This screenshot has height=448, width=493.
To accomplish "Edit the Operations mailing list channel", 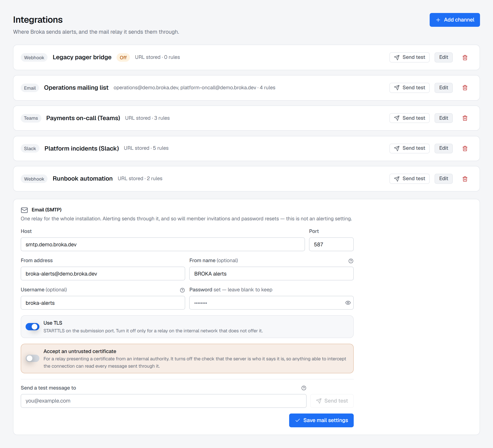I will [x=443, y=88].
